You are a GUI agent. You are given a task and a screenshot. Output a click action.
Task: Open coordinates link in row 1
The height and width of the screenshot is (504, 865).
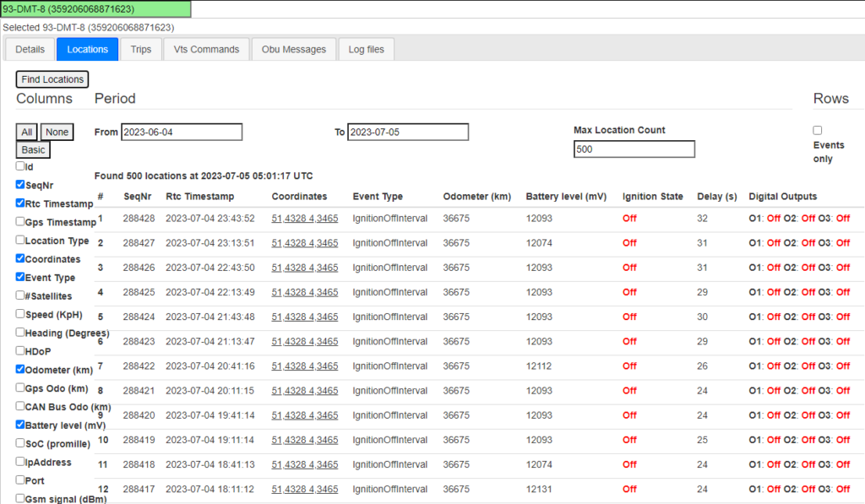[304, 218]
